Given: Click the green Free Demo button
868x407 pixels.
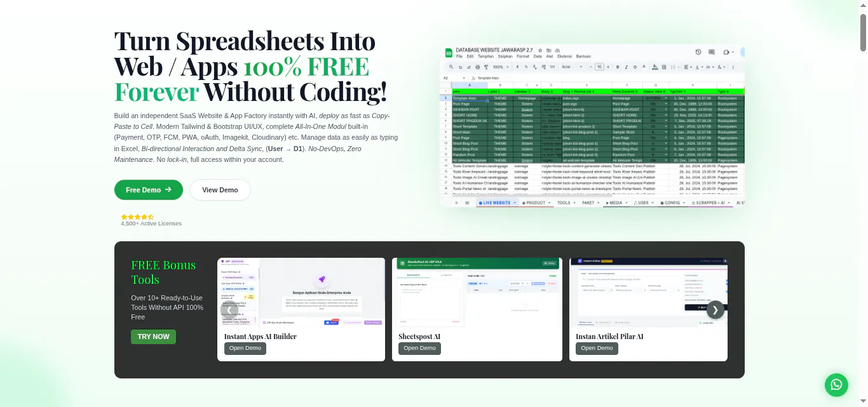Looking at the screenshot, I should click(x=149, y=190).
